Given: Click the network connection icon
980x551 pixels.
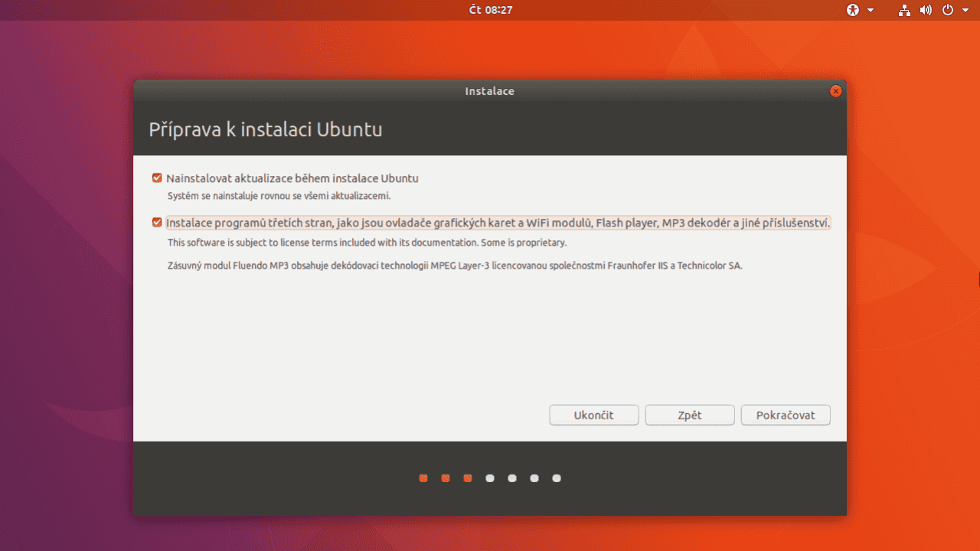Looking at the screenshot, I should [904, 10].
